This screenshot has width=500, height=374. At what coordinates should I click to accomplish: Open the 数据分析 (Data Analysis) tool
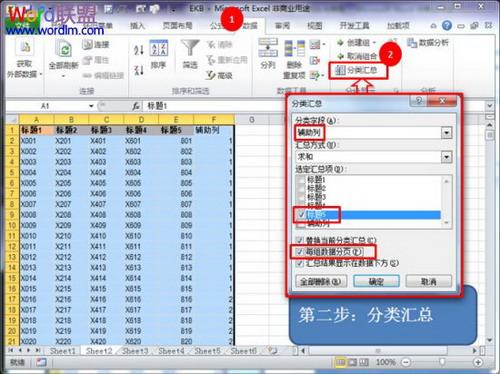pyautogui.click(x=428, y=43)
